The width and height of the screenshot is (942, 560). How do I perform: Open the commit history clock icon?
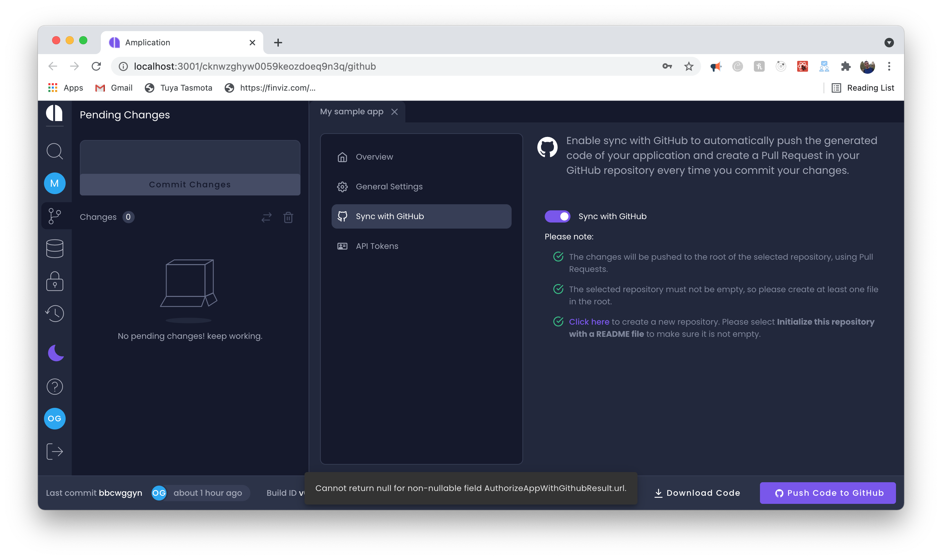(55, 313)
